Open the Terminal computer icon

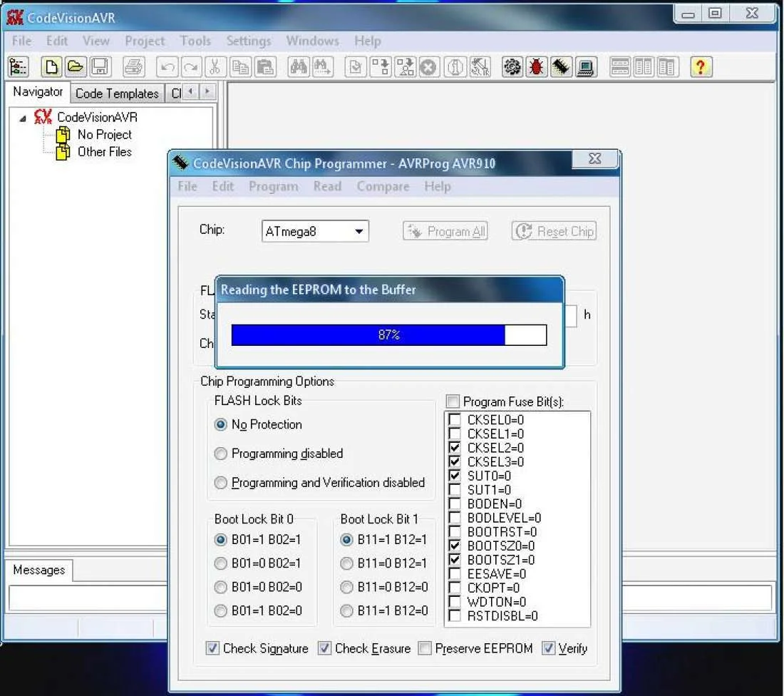pos(585,67)
